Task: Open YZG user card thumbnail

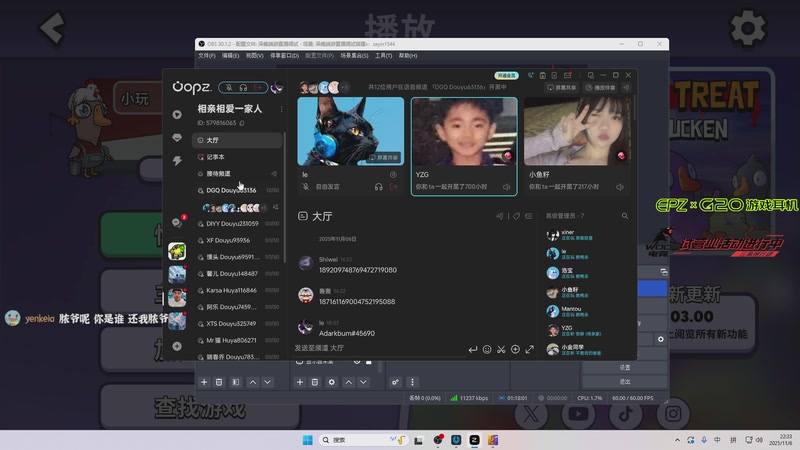Action: pyautogui.click(x=464, y=131)
